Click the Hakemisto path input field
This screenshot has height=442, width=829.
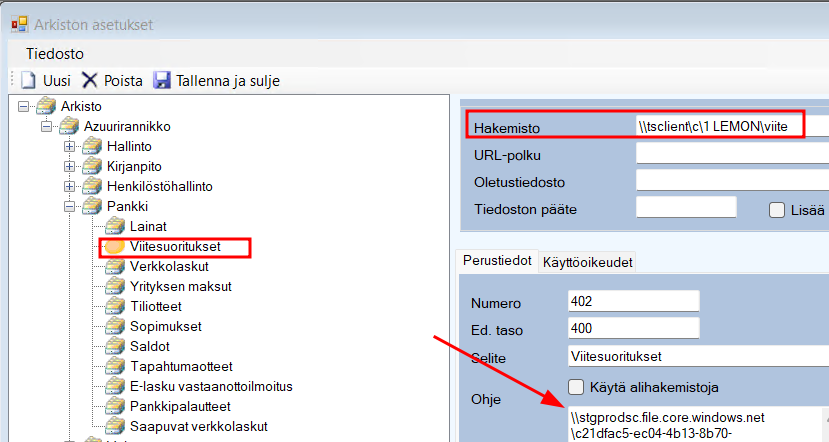click(x=730, y=127)
